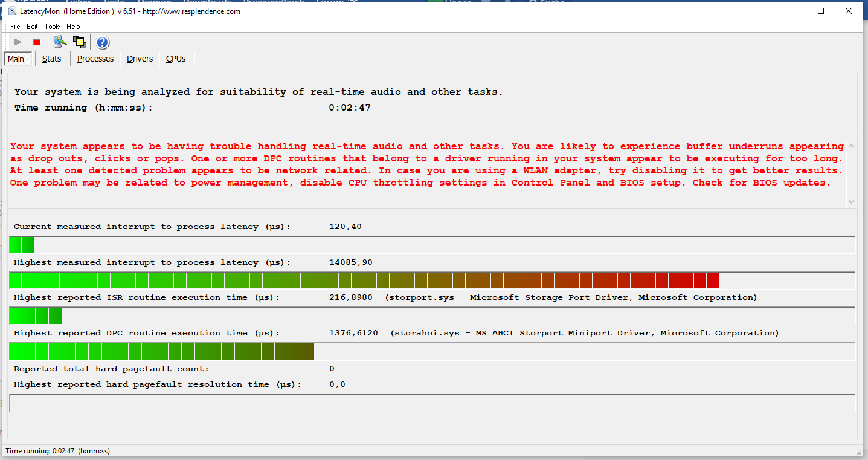Select the Main tab
The width and height of the screenshot is (868, 460).
point(16,59)
